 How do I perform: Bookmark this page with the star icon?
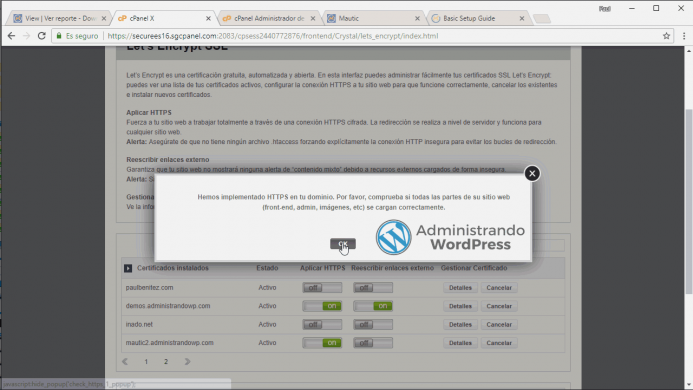click(666, 36)
